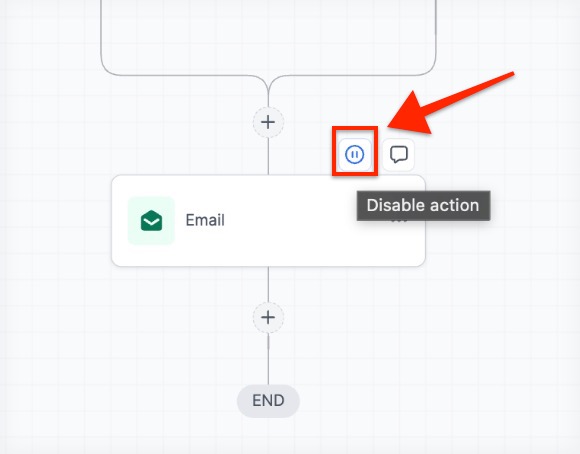The height and width of the screenshot is (454, 580).
Task: Click the branch container outline at top
Action: click(x=268, y=75)
